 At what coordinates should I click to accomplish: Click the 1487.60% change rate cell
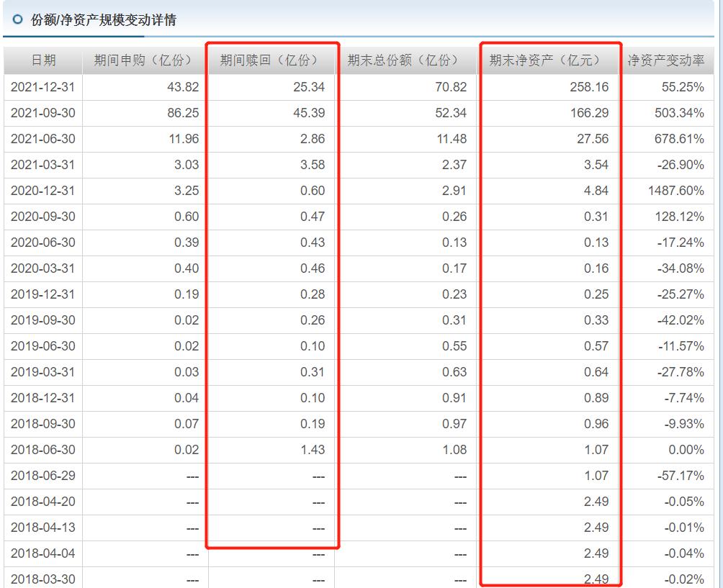[678, 190]
